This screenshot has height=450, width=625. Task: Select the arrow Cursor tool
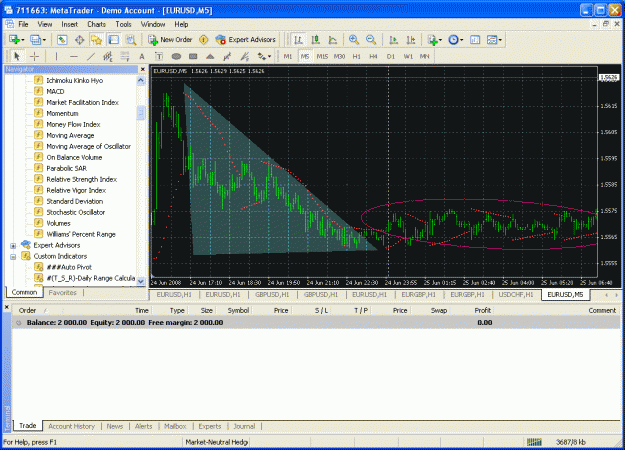point(17,56)
